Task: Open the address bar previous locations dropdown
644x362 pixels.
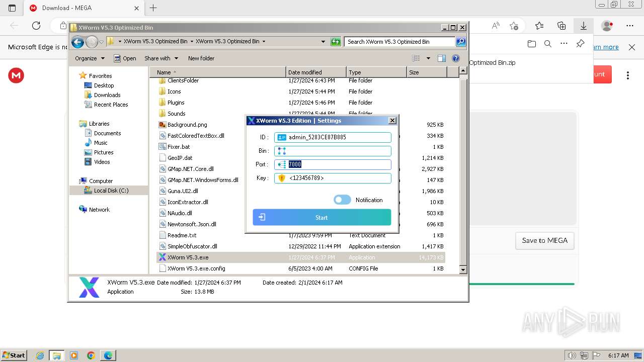Action: point(323,42)
